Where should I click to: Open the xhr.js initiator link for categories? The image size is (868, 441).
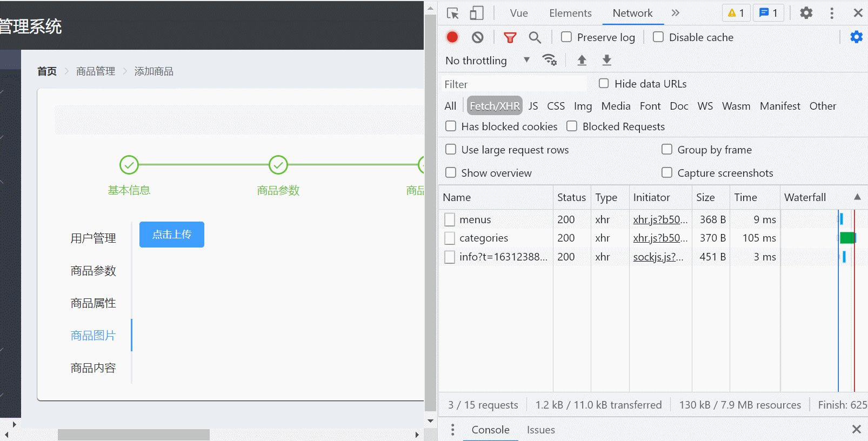(x=660, y=238)
